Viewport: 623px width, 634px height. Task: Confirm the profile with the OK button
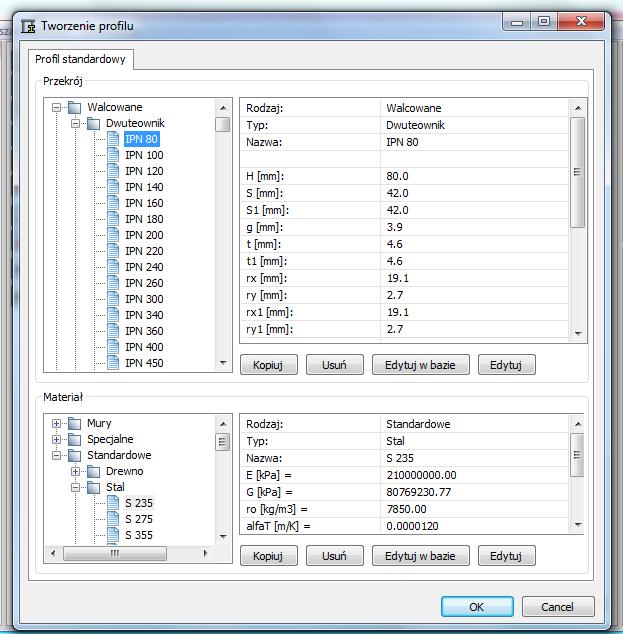477,607
